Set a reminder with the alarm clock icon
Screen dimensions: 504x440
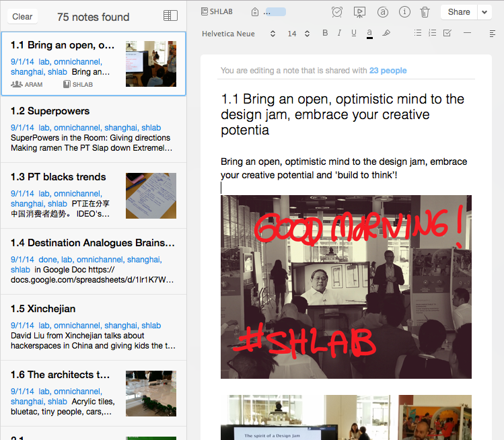pyautogui.click(x=337, y=12)
